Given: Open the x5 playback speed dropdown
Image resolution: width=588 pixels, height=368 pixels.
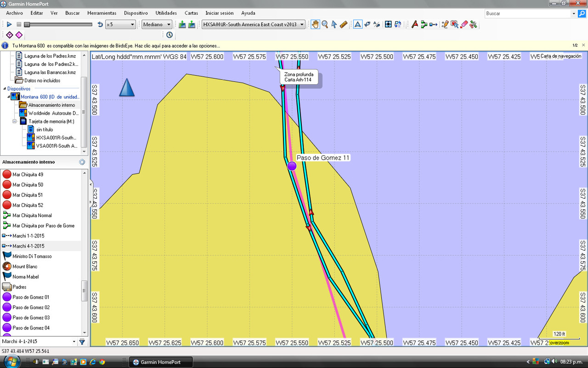Looking at the screenshot, I should [x=120, y=24].
